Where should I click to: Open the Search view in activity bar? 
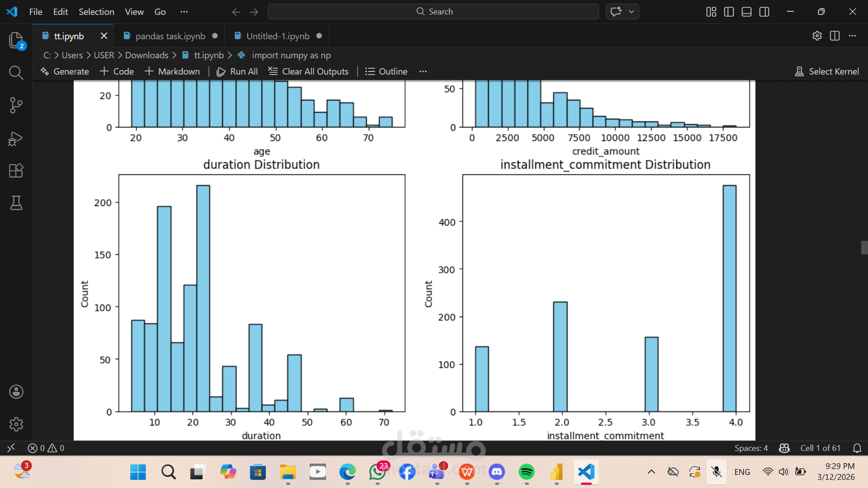16,72
